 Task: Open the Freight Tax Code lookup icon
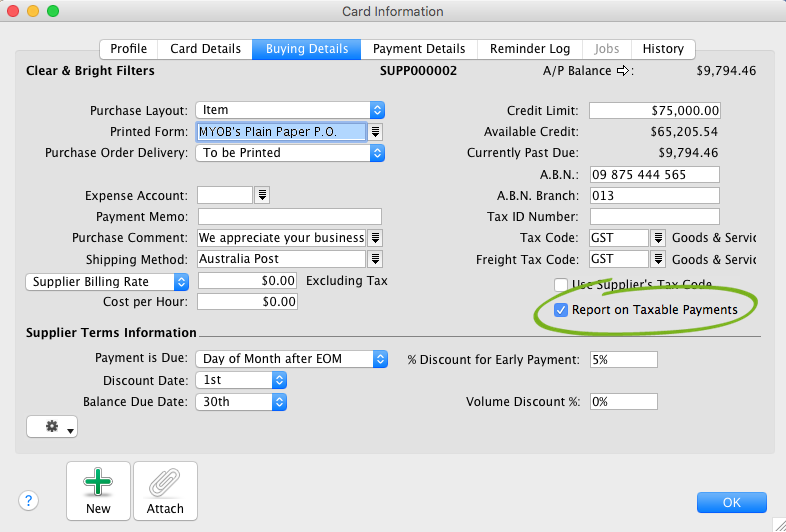[658, 259]
